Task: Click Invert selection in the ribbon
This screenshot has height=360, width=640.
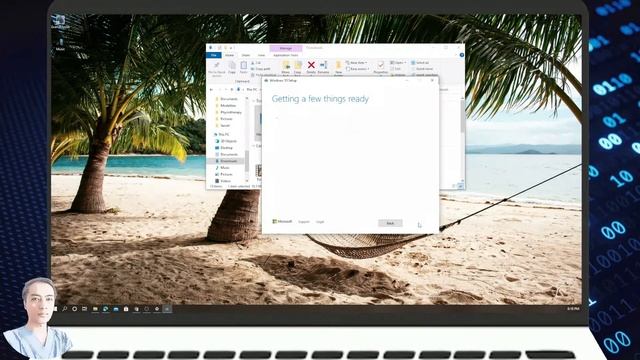Action: tap(424, 75)
